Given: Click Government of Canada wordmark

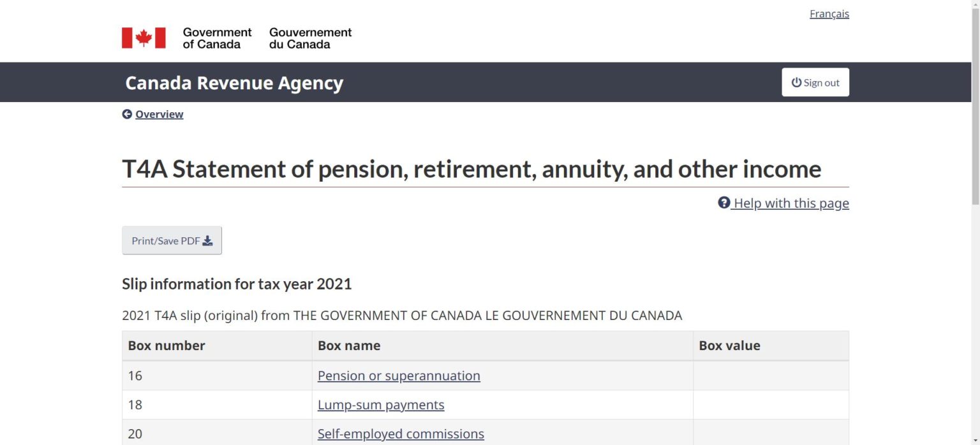Looking at the screenshot, I should click(x=217, y=38).
